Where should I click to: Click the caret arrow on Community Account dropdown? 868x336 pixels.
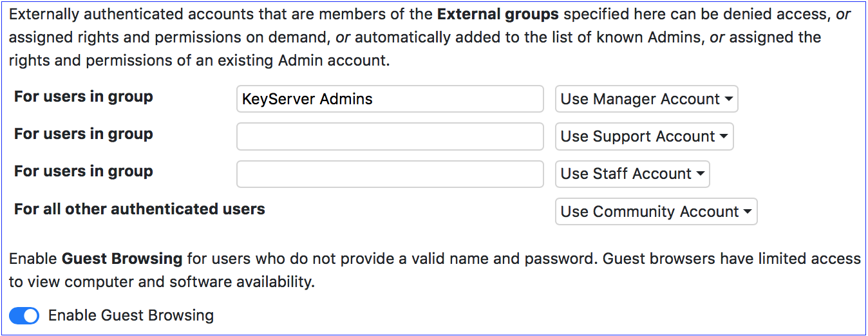point(748,212)
